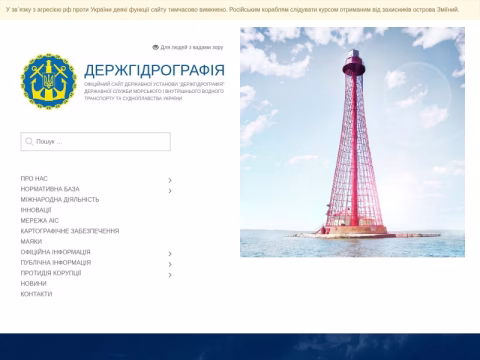The width and height of the screenshot is (480, 360).
Task: Open the НОРМАТИВНА БАЗА menu item
Action: tap(50, 189)
